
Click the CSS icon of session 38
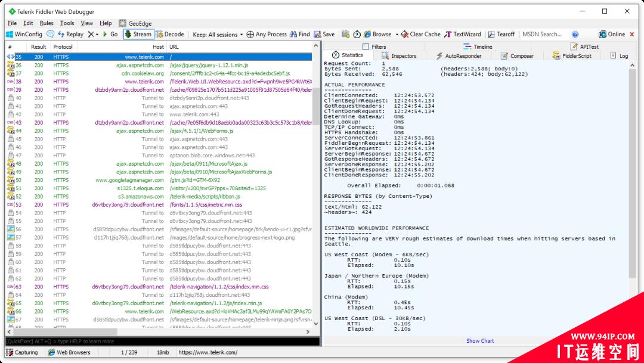[x=11, y=82]
